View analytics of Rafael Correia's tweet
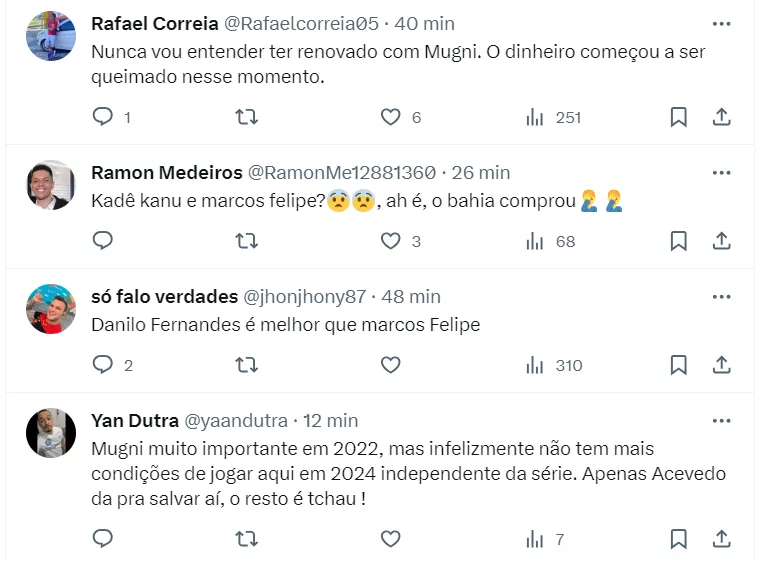This screenshot has height=561, width=761. point(535,117)
